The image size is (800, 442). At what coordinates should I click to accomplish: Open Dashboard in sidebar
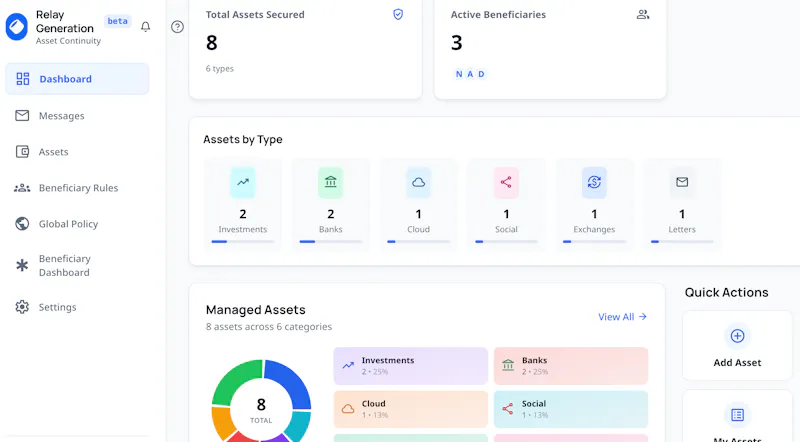[77, 79]
